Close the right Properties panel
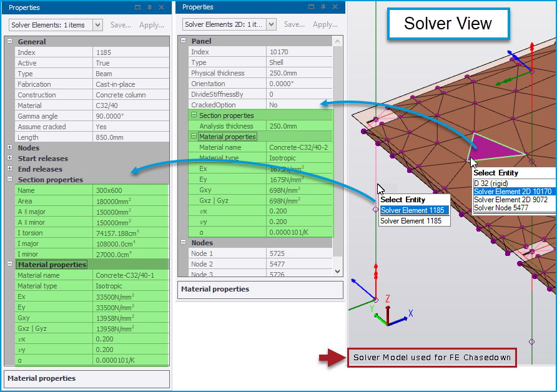This screenshot has height=392, width=557. (x=335, y=7)
